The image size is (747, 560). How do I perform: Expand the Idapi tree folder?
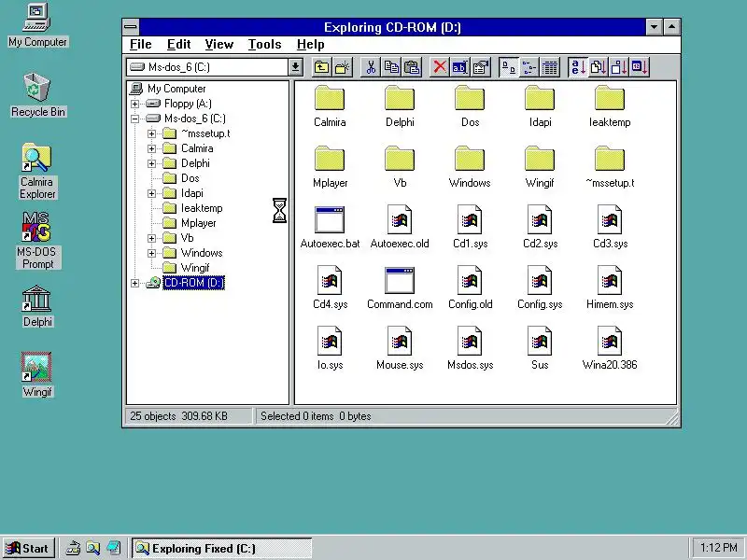tap(151, 193)
